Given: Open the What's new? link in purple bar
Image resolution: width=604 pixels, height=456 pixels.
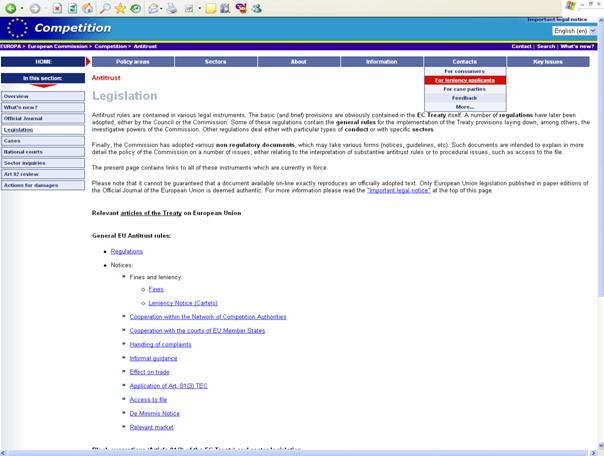Looking at the screenshot, I should click(577, 46).
